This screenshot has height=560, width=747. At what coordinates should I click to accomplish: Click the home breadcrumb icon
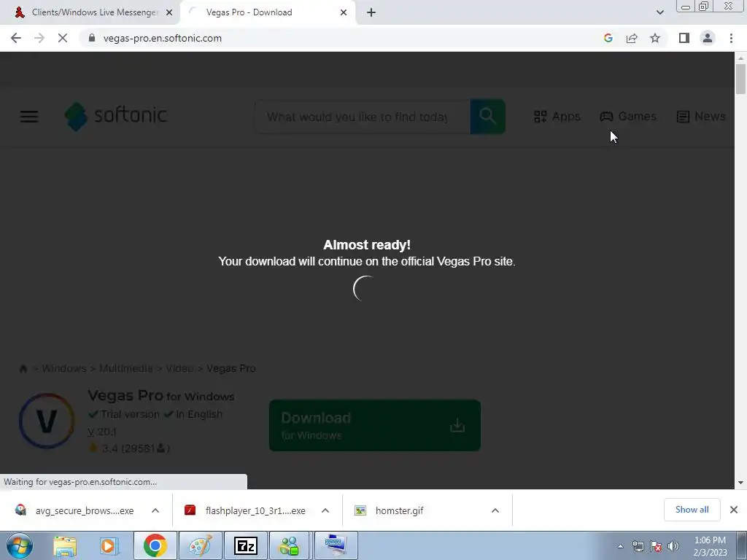23,368
